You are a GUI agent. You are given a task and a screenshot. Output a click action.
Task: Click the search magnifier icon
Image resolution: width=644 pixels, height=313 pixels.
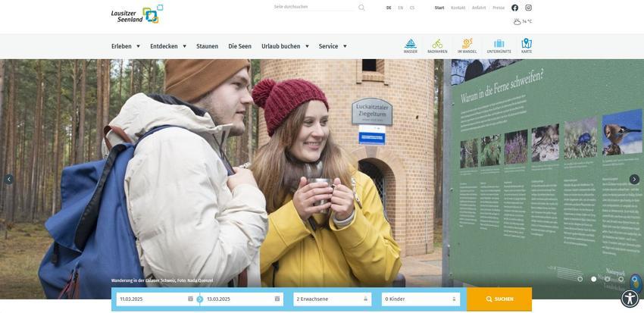(361, 8)
